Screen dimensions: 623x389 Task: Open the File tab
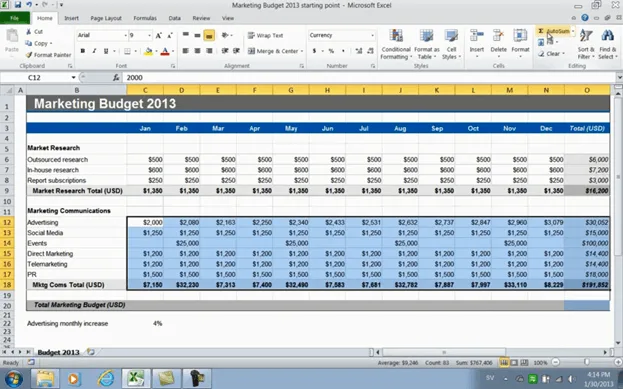point(15,18)
